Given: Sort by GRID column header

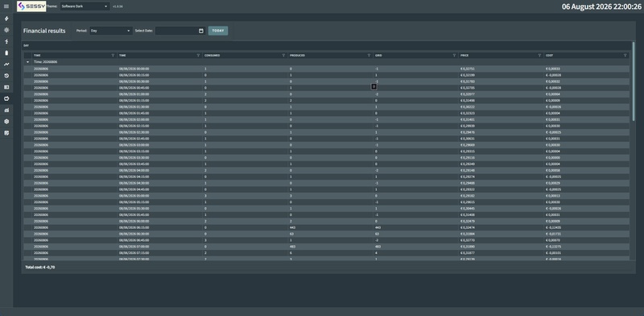Looking at the screenshot, I should pos(378,55).
